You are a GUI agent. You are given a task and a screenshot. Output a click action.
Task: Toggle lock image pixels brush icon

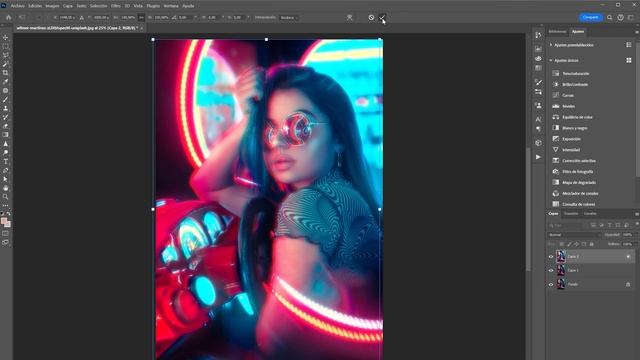(569, 244)
